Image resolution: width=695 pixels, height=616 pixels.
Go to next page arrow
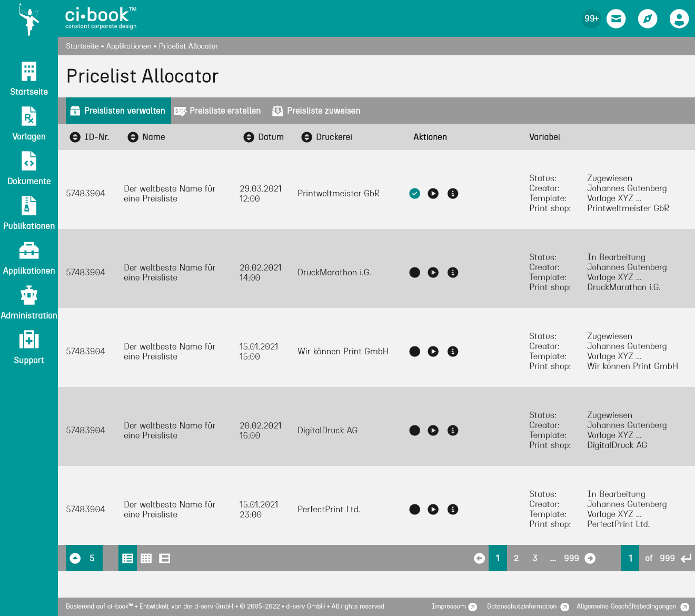click(x=590, y=558)
